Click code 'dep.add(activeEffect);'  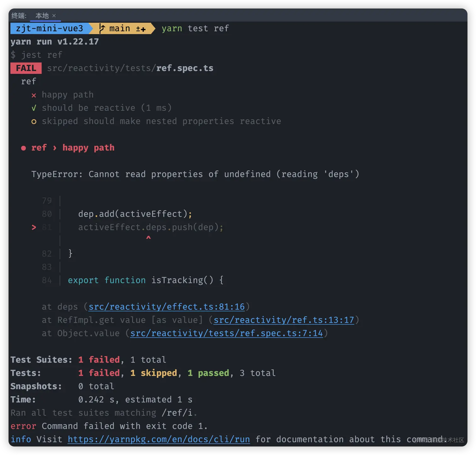tap(135, 214)
